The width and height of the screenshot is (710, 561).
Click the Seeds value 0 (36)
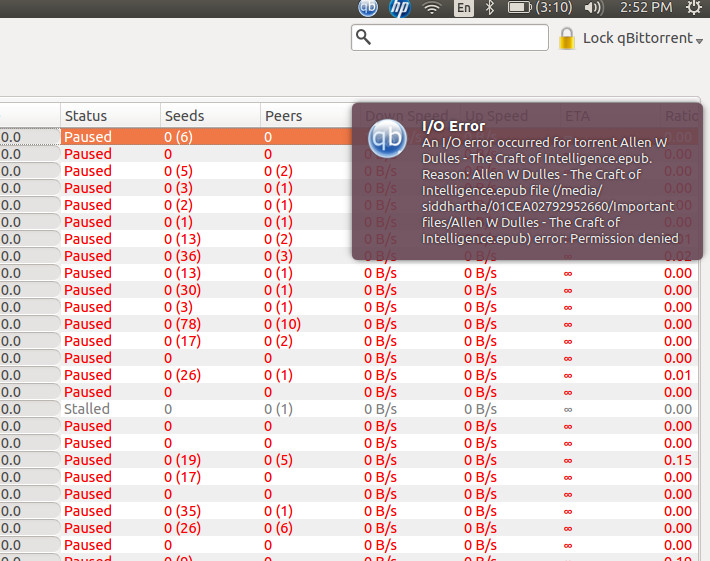click(182, 256)
